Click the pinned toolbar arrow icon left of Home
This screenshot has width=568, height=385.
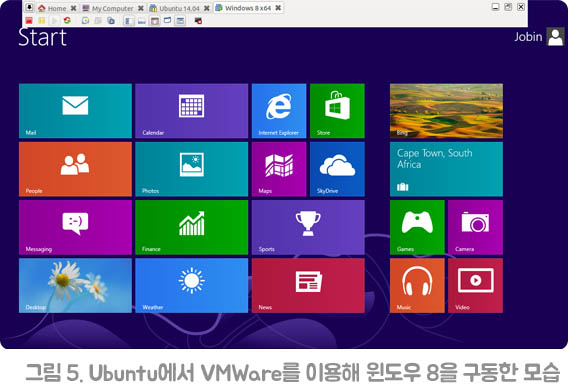(29, 8)
